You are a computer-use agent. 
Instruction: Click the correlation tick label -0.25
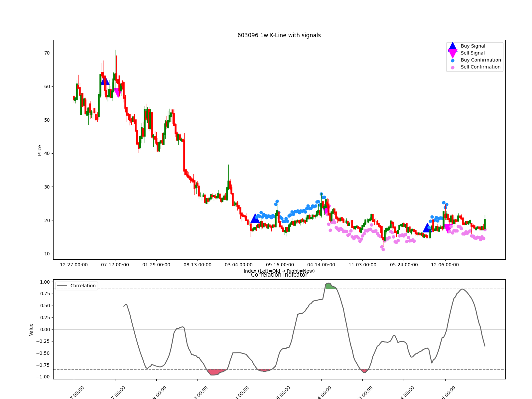click(x=43, y=341)
